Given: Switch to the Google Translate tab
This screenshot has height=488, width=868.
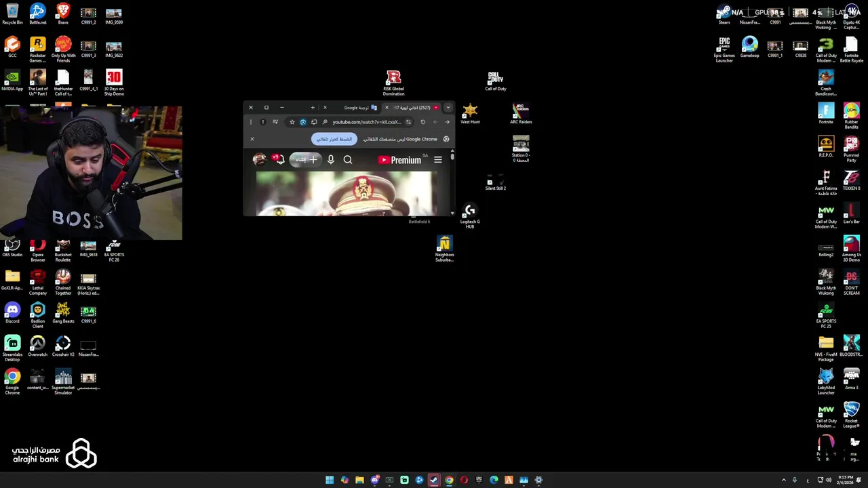Looking at the screenshot, I should coord(357,108).
